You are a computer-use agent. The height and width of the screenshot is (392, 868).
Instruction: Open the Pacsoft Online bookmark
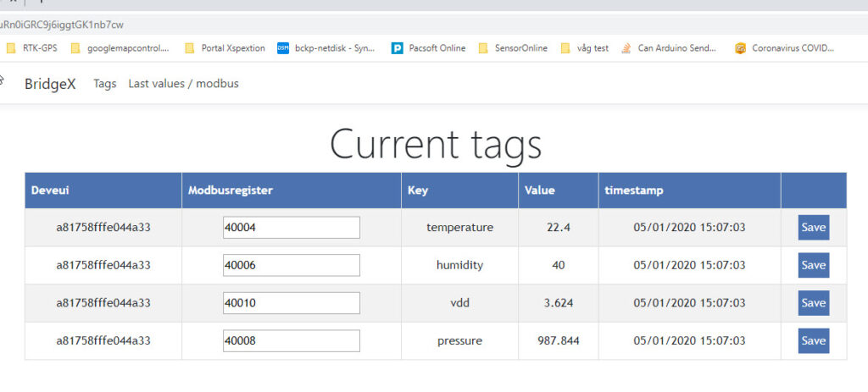pos(428,48)
